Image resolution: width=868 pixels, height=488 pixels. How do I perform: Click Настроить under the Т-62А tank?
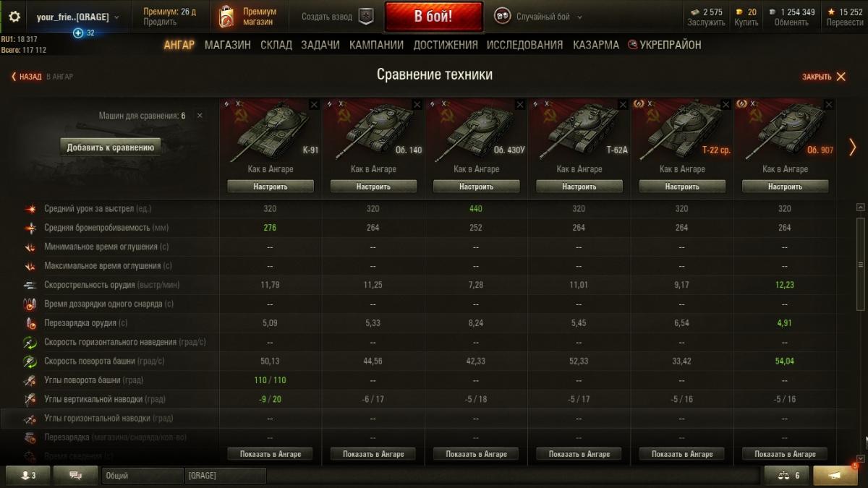click(x=579, y=187)
